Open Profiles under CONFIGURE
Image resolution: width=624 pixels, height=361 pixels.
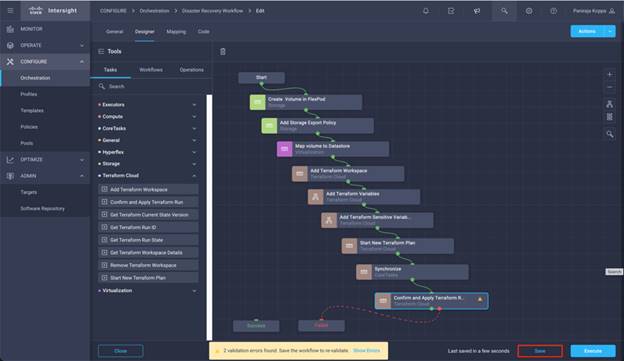coord(29,94)
